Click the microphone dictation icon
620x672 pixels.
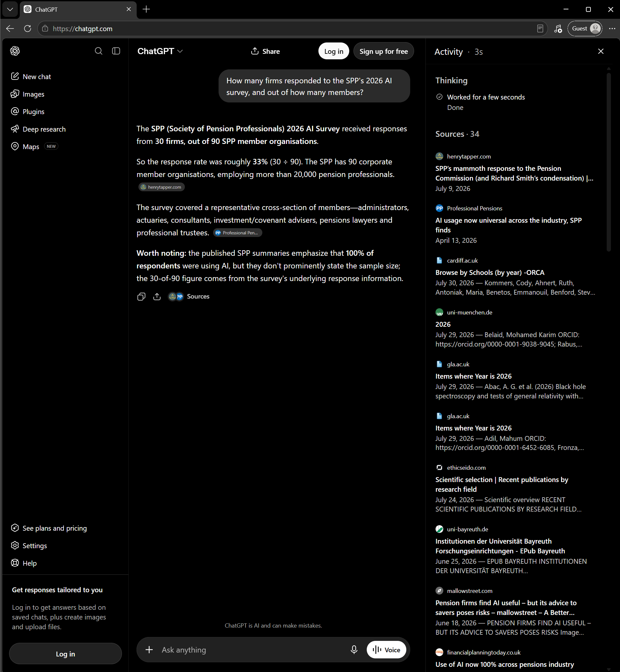pos(354,650)
